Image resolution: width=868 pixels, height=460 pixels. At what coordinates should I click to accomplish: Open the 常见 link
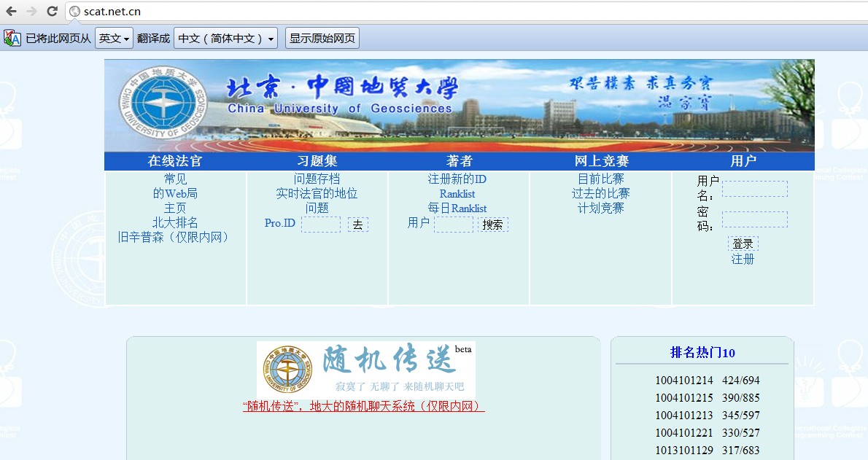(176, 179)
